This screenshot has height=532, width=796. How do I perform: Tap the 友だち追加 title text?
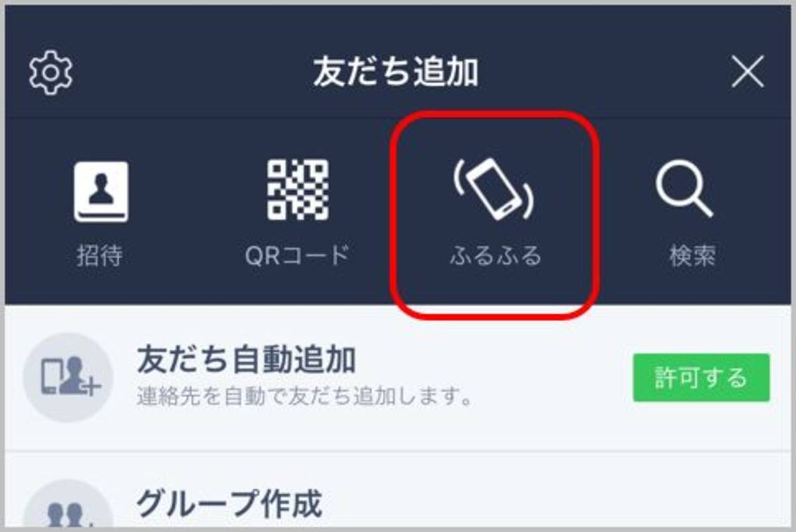click(x=396, y=72)
